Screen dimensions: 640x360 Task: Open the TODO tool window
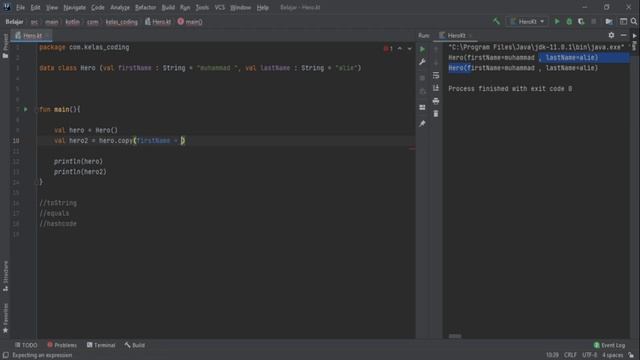[x=26, y=345]
